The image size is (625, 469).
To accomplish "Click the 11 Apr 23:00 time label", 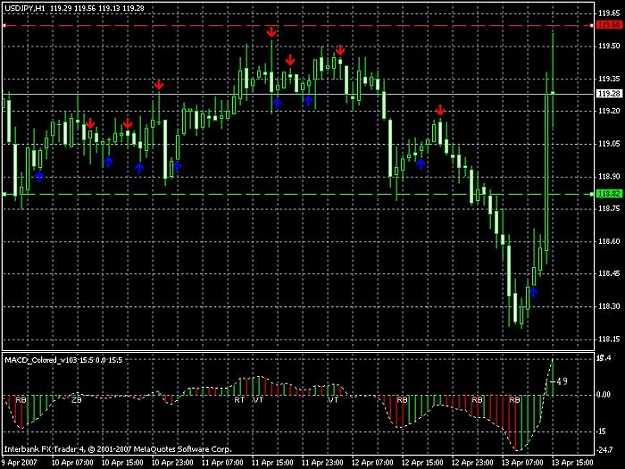I will [x=322, y=463].
